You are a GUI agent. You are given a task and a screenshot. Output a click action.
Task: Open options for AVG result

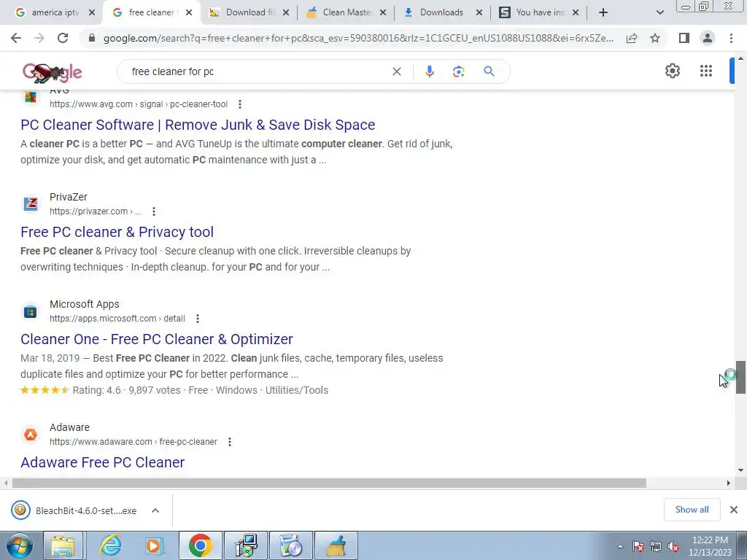point(239,104)
